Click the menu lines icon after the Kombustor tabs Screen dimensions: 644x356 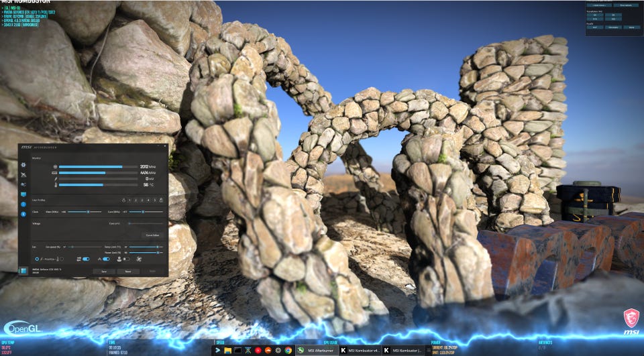point(429,350)
